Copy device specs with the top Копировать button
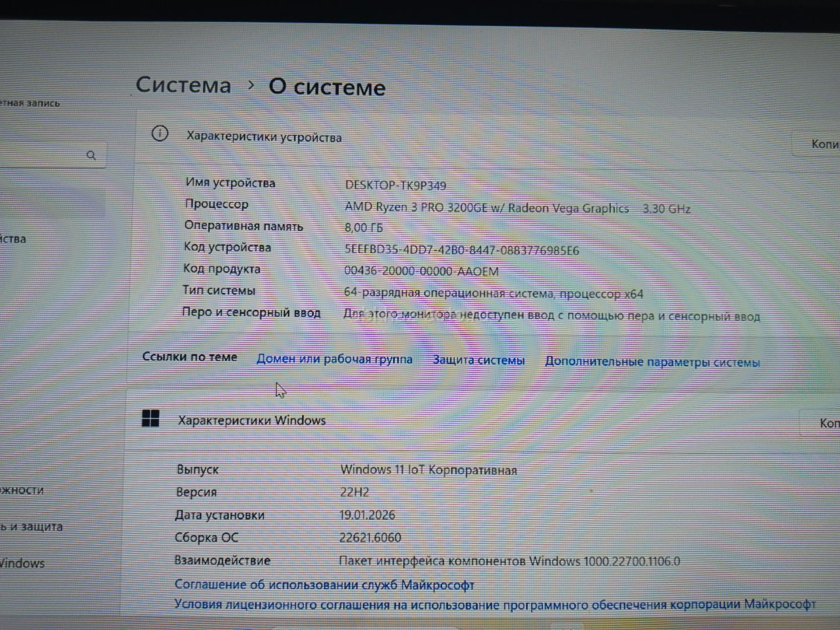 click(x=822, y=143)
